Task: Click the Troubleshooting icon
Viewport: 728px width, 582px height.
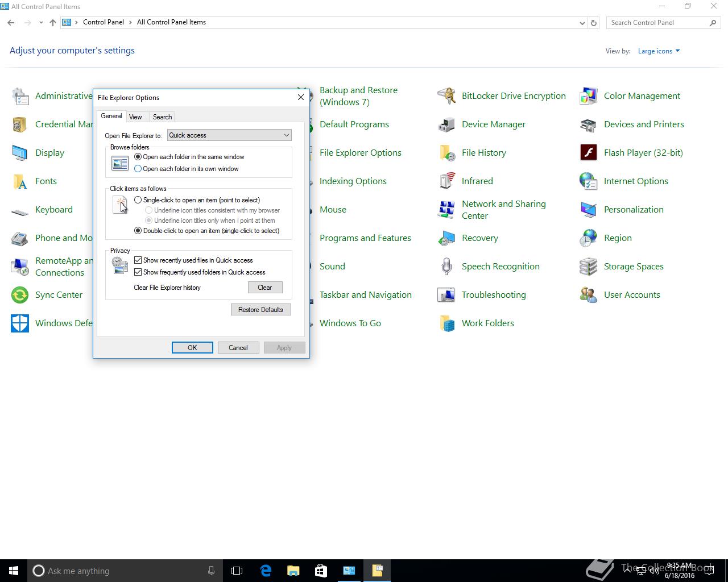Action: pyautogui.click(x=446, y=295)
